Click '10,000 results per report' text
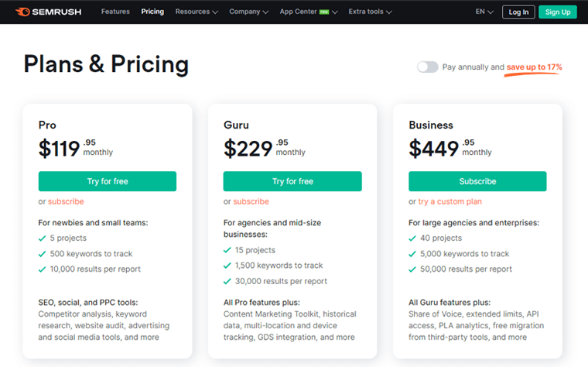Image resolution: width=588 pixels, height=367 pixels. click(x=95, y=269)
